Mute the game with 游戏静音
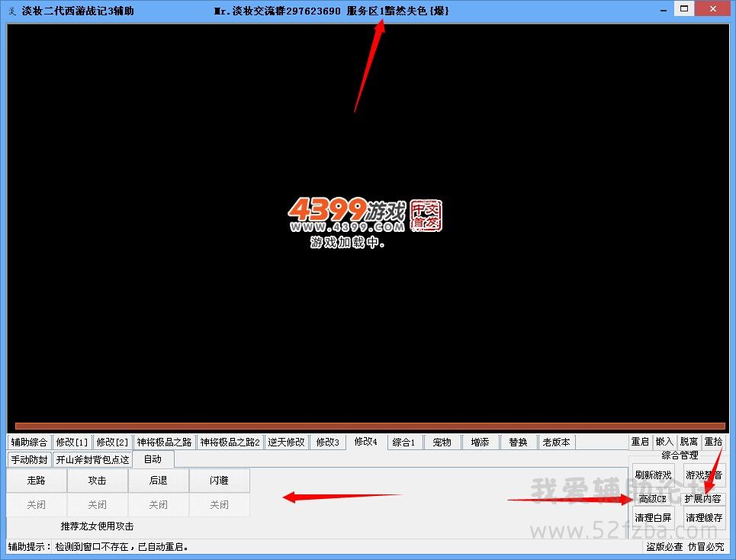Viewport: 736px width, 560px height. 704,475
